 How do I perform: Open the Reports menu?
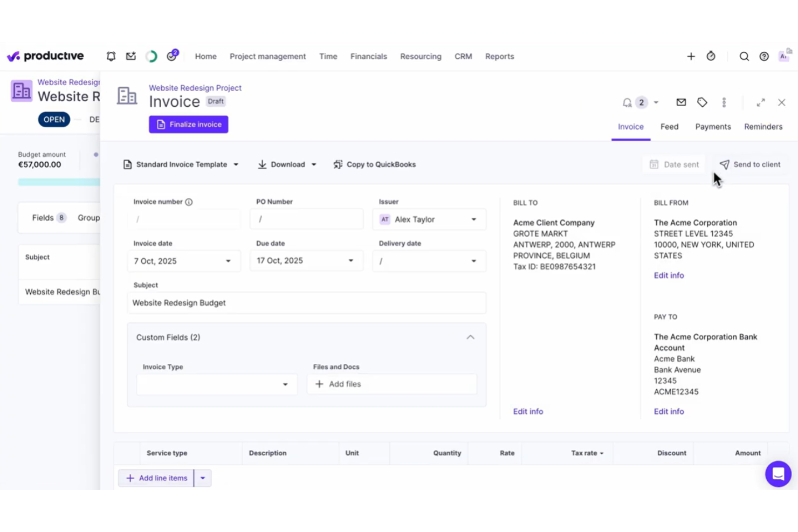pyautogui.click(x=499, y=56)
